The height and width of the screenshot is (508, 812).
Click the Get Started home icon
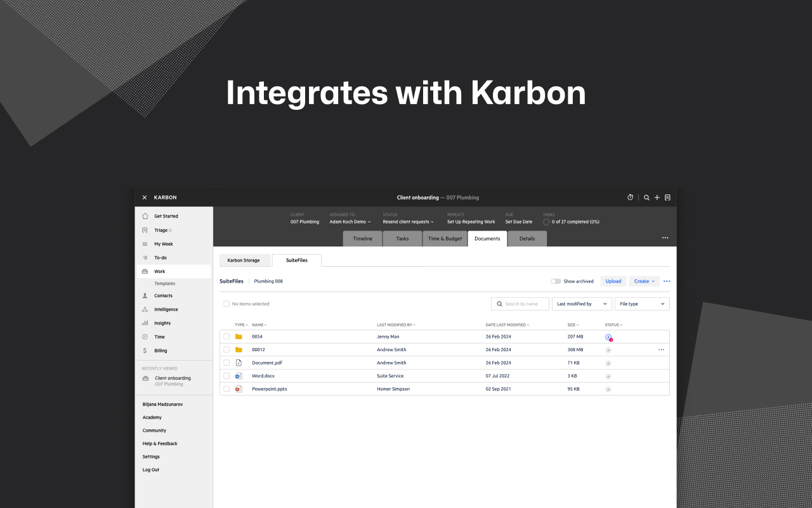coord(145,216)
